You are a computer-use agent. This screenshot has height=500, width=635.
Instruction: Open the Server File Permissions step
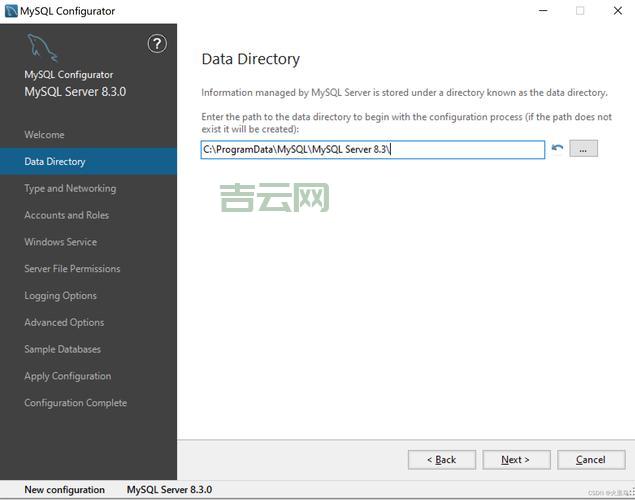(x=72, y=269)
